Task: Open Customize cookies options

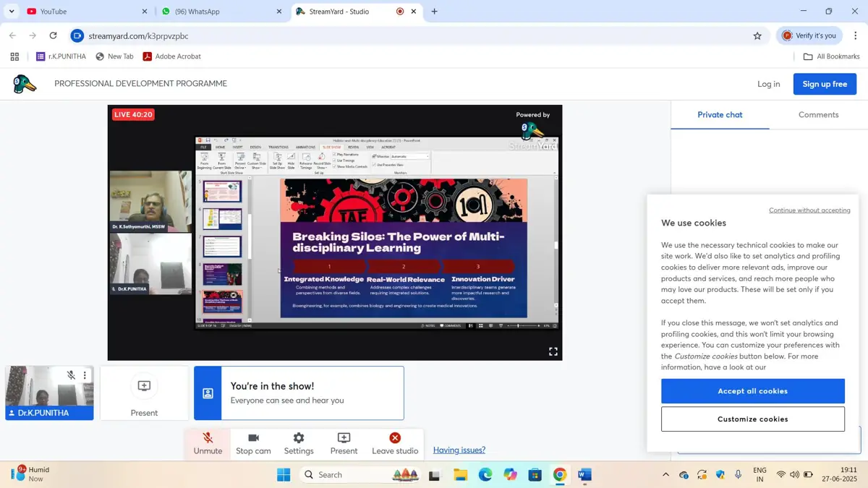Action: tap(752, 419)
